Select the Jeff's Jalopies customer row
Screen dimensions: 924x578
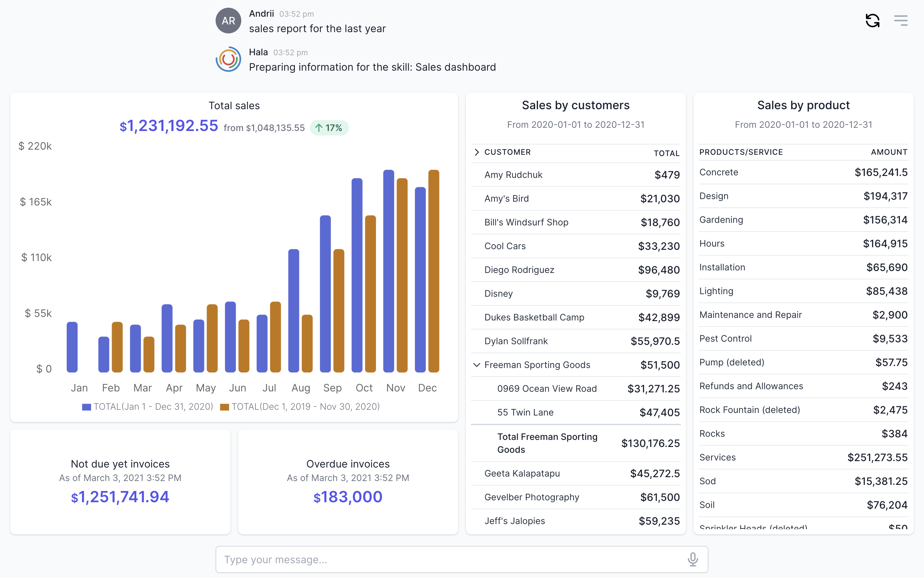pyautogui.click(x=576, y=521)
